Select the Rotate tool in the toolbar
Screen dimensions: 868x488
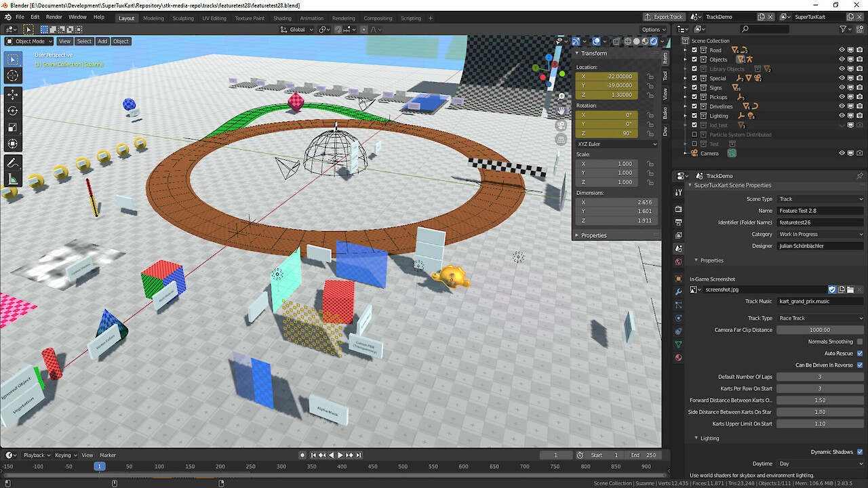pyautogui.click(x=12, y=110)
